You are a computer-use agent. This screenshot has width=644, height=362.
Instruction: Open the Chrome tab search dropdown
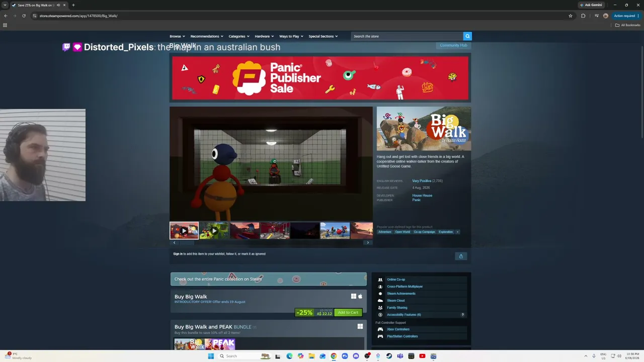pos(5,5)
